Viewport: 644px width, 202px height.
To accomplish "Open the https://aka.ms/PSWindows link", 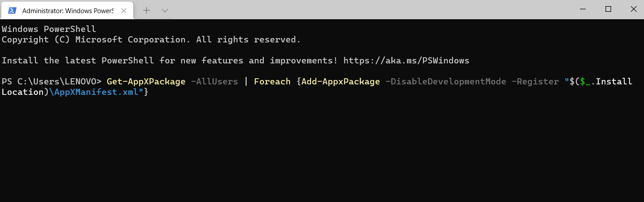I will click(406, 60).
